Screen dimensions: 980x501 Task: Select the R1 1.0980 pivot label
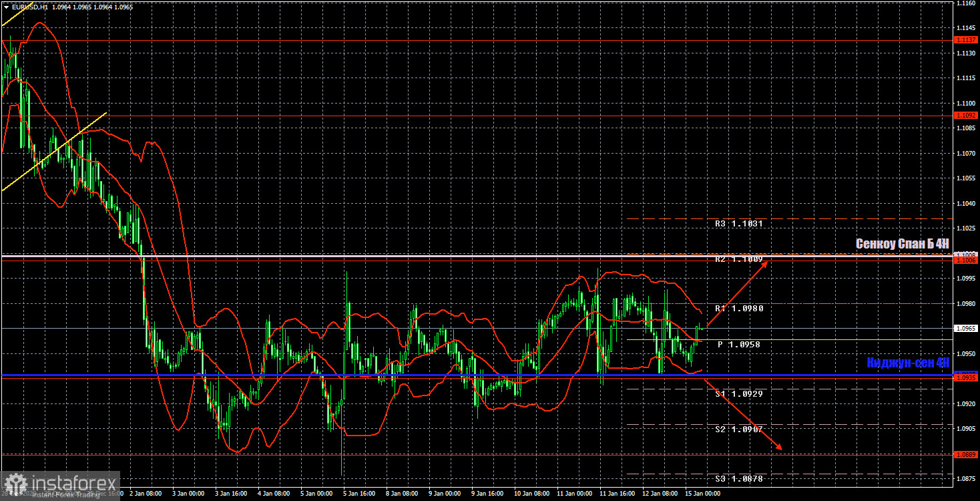coord(739,309)
